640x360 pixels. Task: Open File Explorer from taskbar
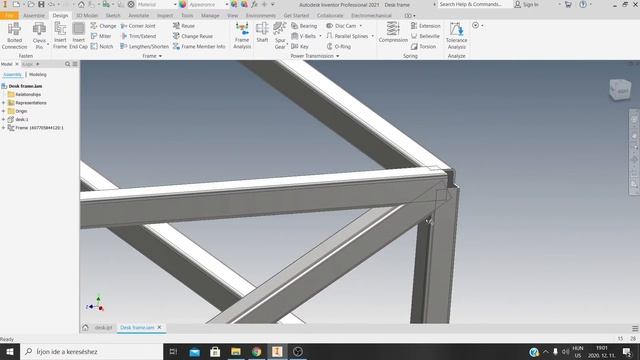(236, 351)
